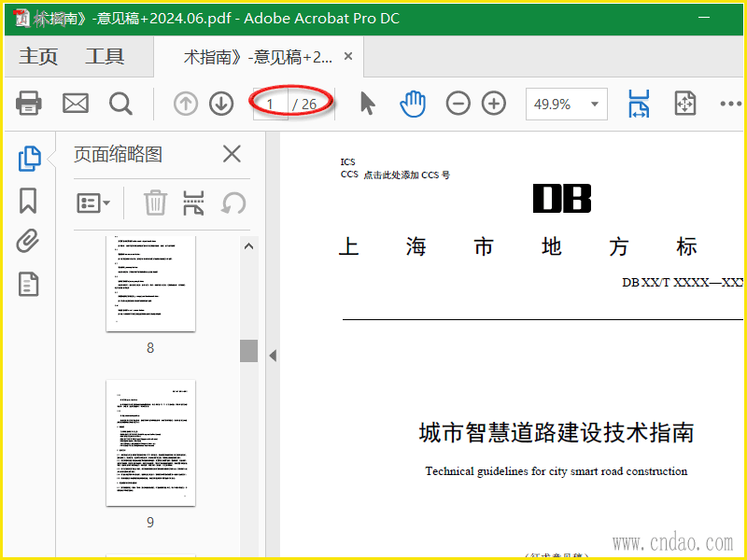This screenshot has width=747, height=560.
Task: Show more toolbar tools ellipsis
Action: pos(731,104)
